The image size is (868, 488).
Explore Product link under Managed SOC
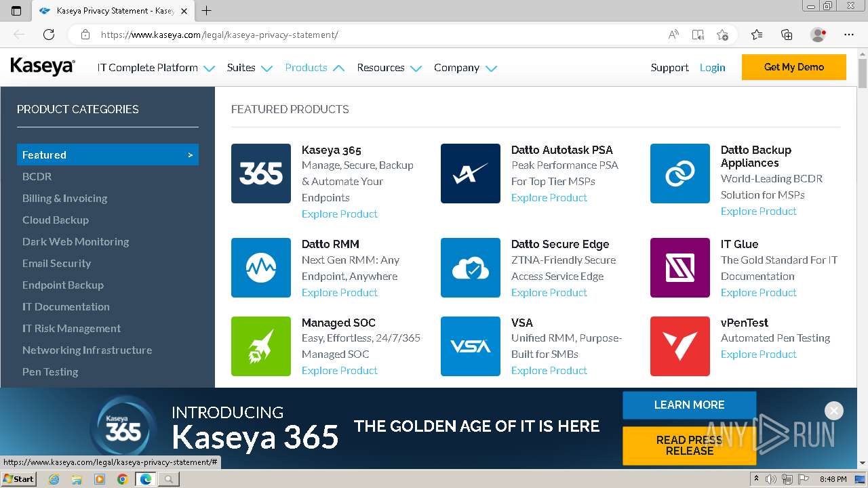(x=340, y=370)
